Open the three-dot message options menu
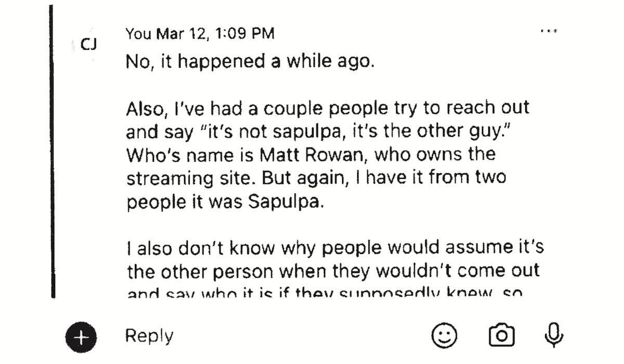This screenshot has height=364, width=624. (549, 32)
